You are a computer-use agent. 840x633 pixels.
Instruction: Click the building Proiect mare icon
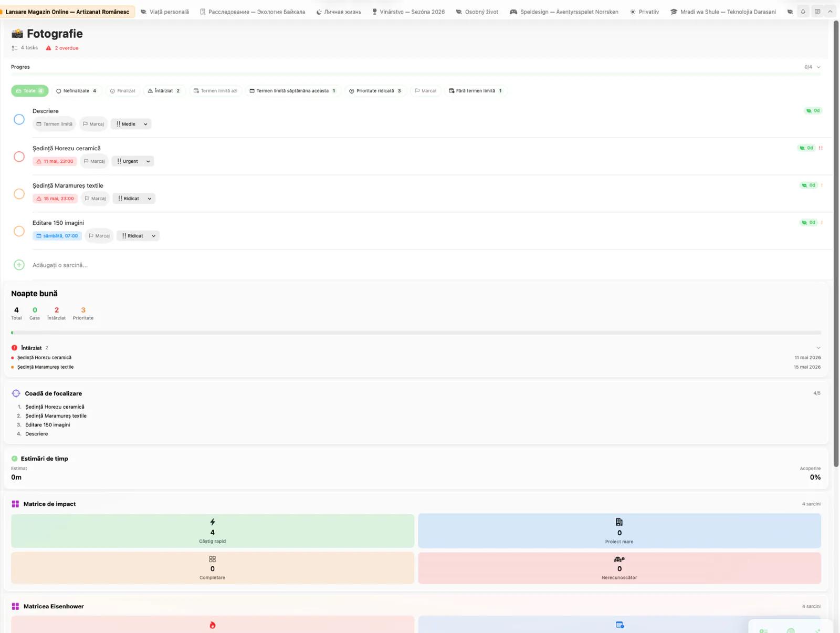coord(619,522)
